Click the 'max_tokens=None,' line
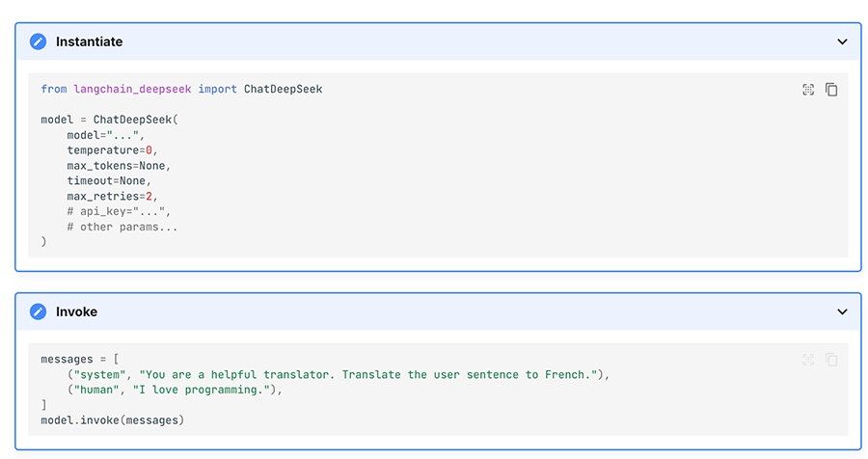Viewport: 868px width, 459px height. (x=119, y=166)
